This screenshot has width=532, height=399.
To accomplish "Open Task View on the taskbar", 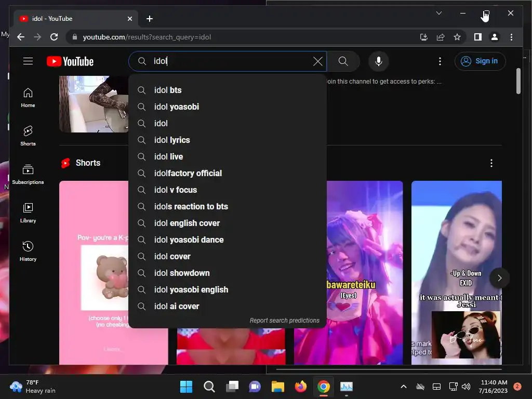I will pos(232,387).
